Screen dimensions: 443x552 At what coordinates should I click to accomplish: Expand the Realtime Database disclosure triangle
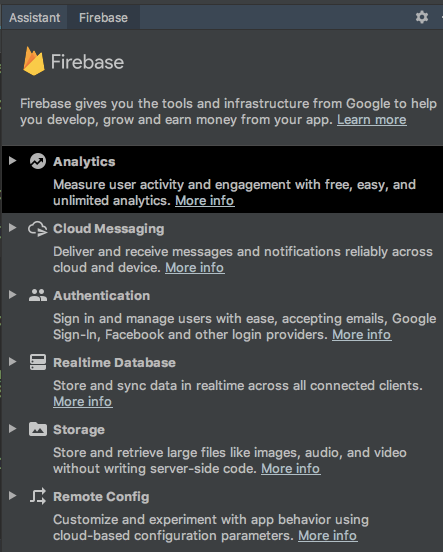coord(13,362)
